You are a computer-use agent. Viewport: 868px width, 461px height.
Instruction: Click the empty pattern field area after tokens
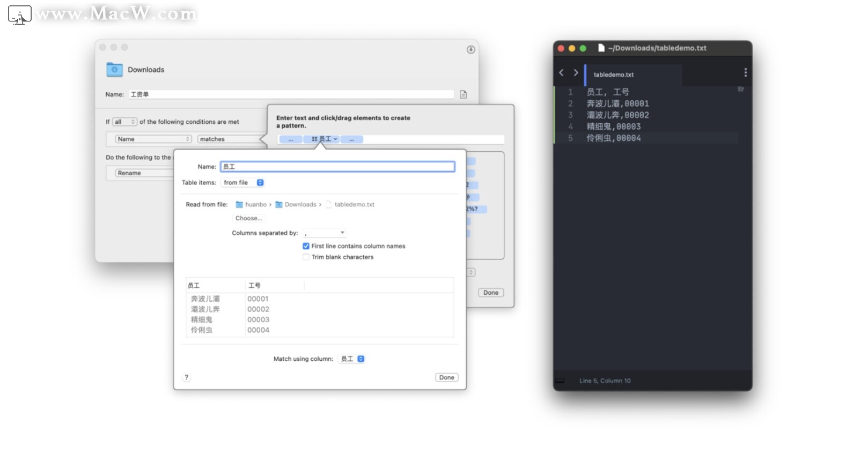(x=433, y=139)
